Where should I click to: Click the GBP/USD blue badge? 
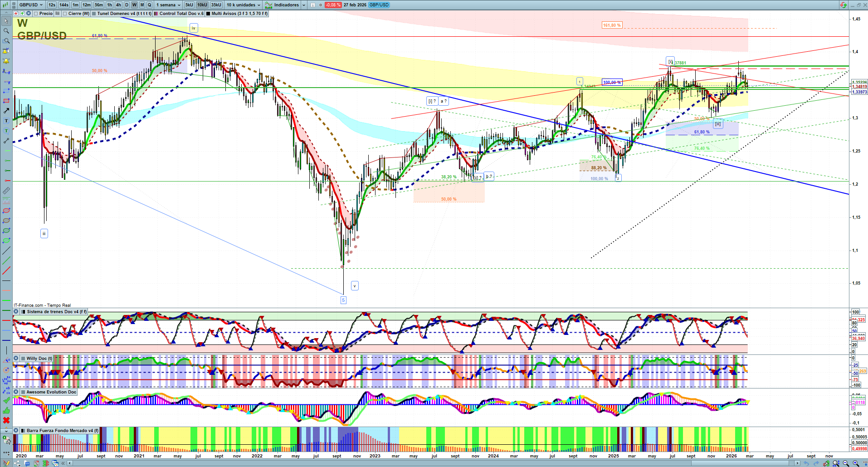click(379, 5)
